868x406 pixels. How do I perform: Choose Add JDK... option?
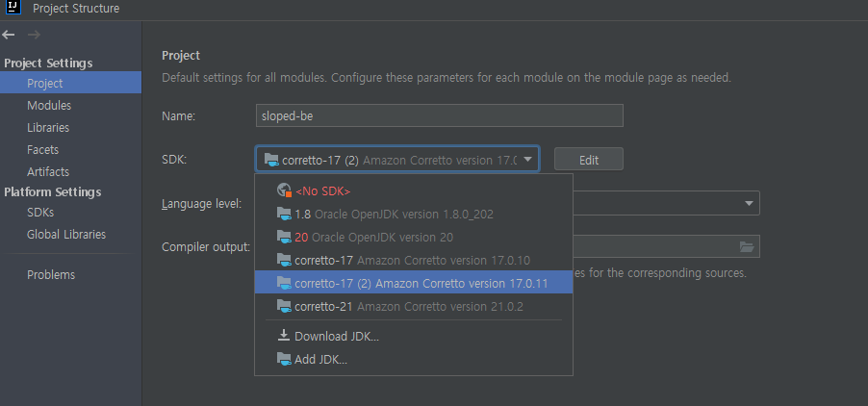click(x=414, y=359)
